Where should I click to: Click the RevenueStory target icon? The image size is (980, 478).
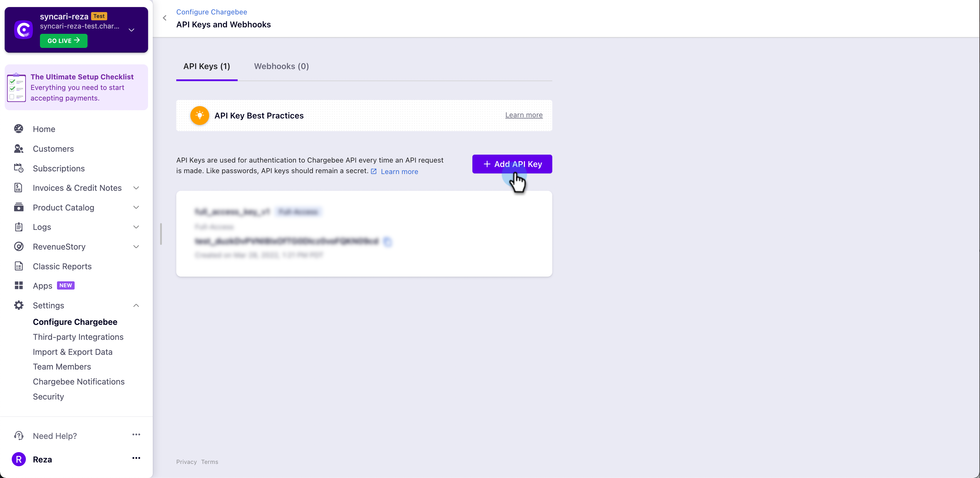pos(19,247)
